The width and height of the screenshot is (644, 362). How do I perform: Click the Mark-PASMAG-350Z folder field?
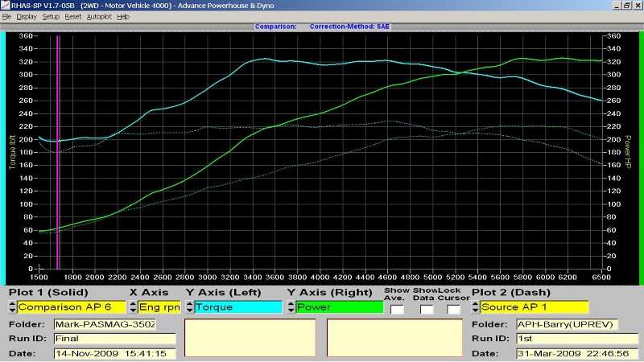pos(105,324)
